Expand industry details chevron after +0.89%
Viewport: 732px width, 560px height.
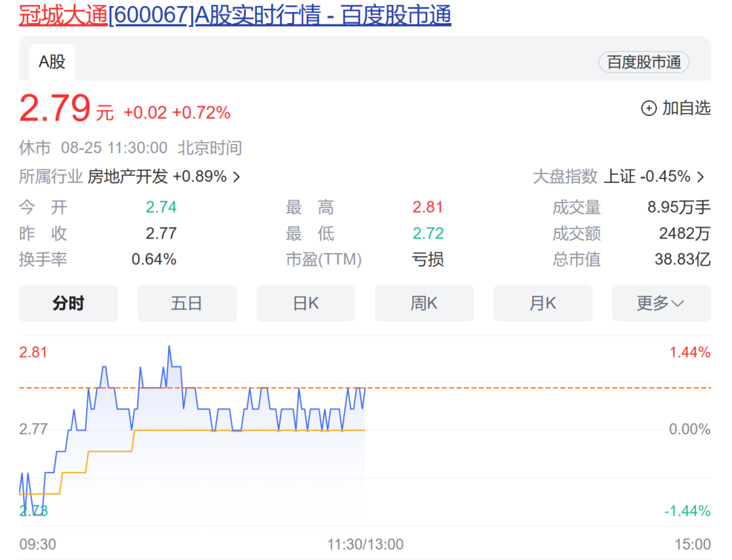coord(237,177)
